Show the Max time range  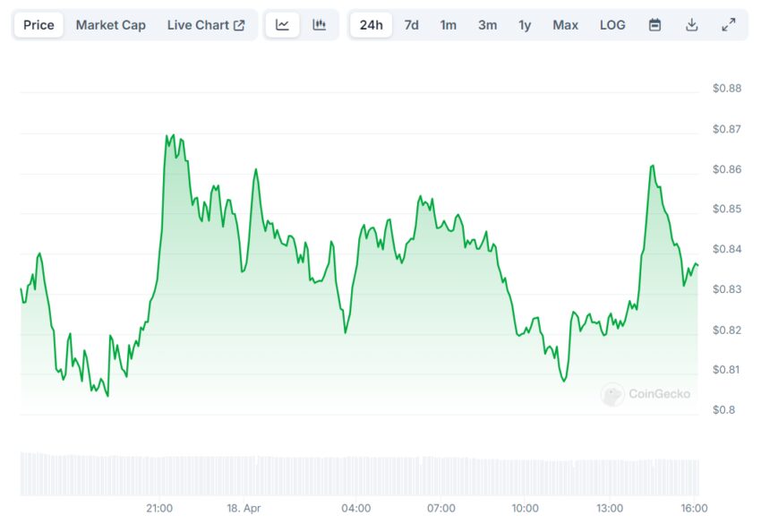tap(566, 25)
